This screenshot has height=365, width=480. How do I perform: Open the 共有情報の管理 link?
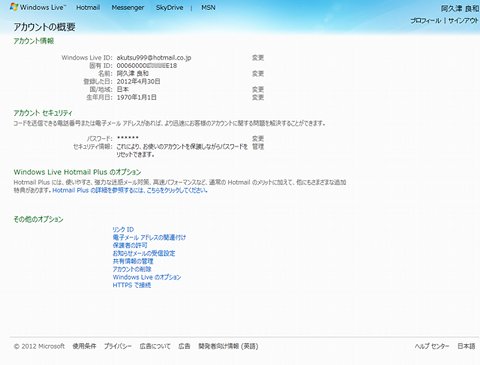pos(133,261)
